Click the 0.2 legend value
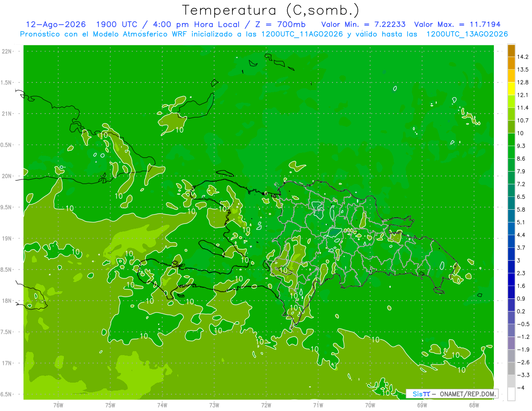The image size is (532, 411). pyautogui.click(x=521, y=311)
